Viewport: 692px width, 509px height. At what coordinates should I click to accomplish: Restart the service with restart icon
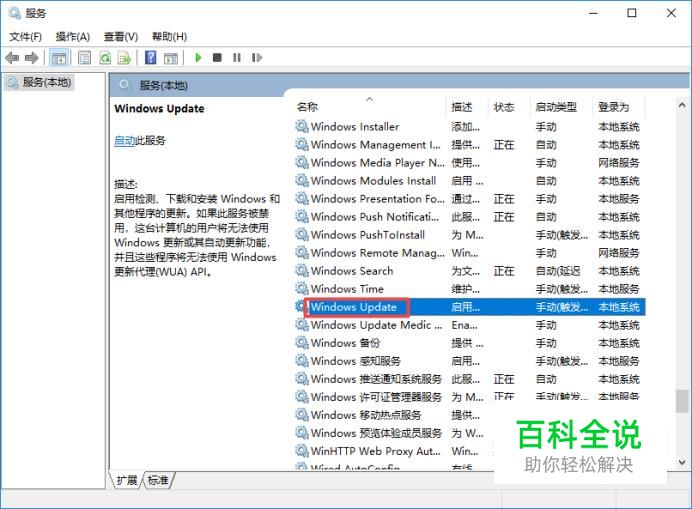tap(257, 57)
